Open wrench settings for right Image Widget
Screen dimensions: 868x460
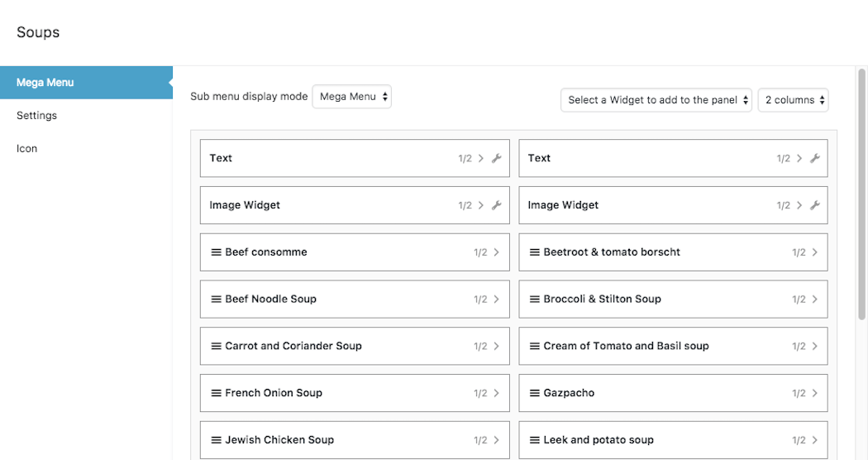click(x=815, y=205)
